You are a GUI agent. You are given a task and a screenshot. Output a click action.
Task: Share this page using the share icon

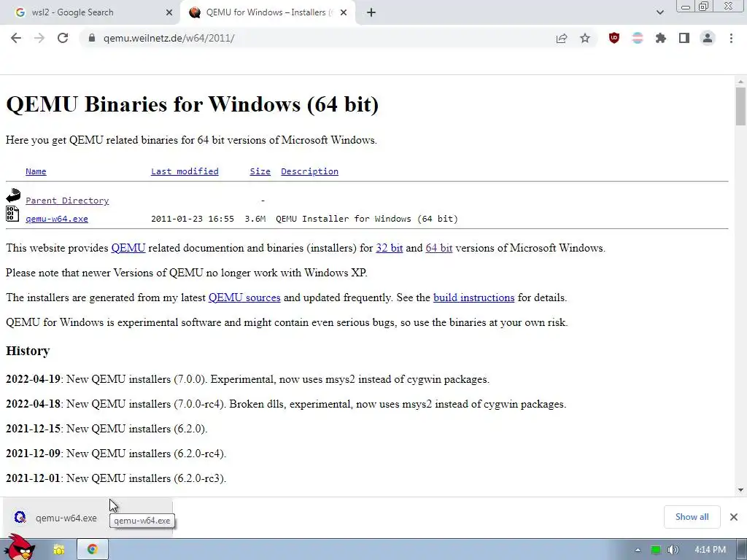[562, 38]
